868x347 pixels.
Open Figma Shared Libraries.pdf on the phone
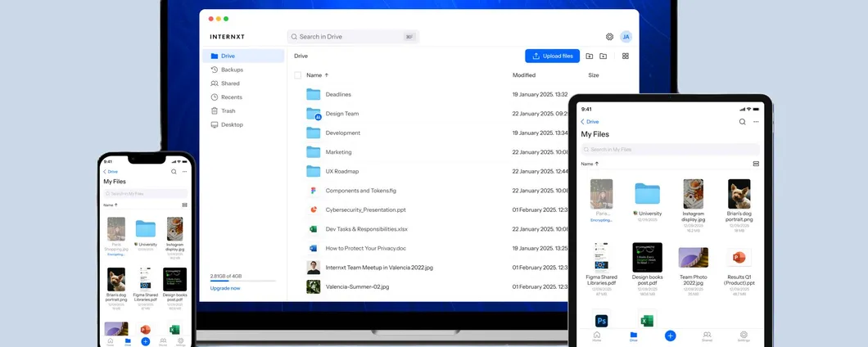point(145,284)
